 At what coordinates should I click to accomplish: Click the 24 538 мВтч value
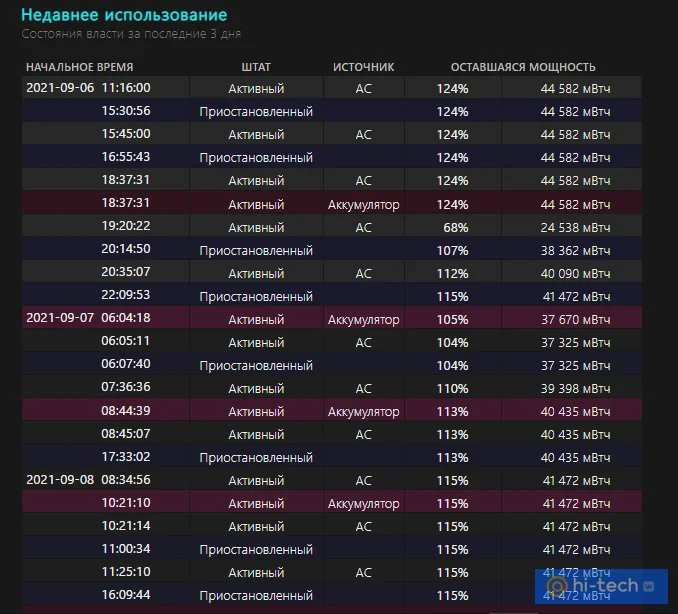coord(575,227)
